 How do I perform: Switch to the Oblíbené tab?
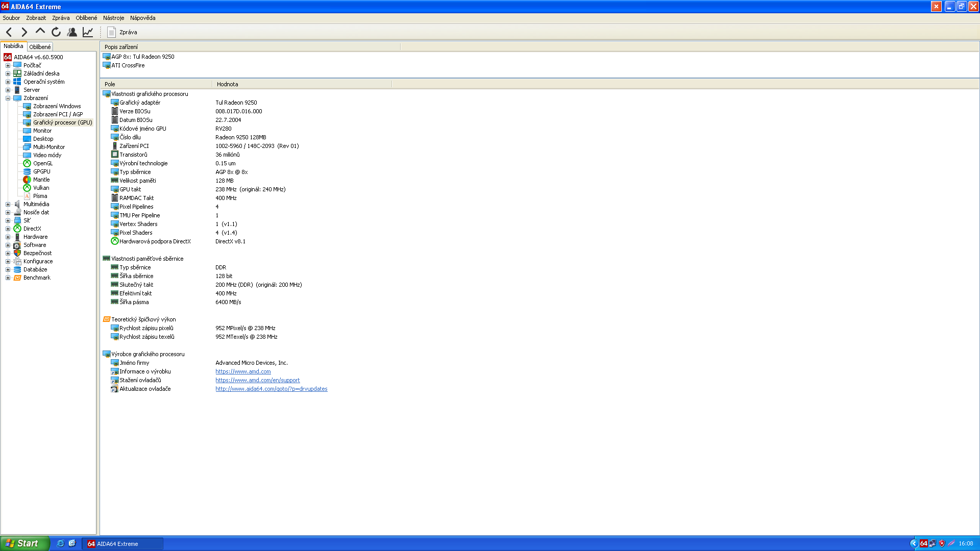click(x=40, y=47)
